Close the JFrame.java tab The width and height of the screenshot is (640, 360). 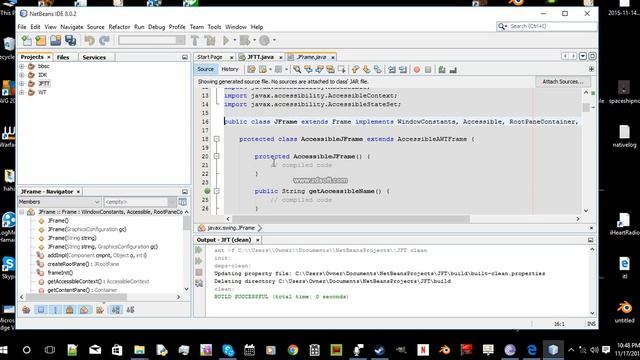click(333, 58)
